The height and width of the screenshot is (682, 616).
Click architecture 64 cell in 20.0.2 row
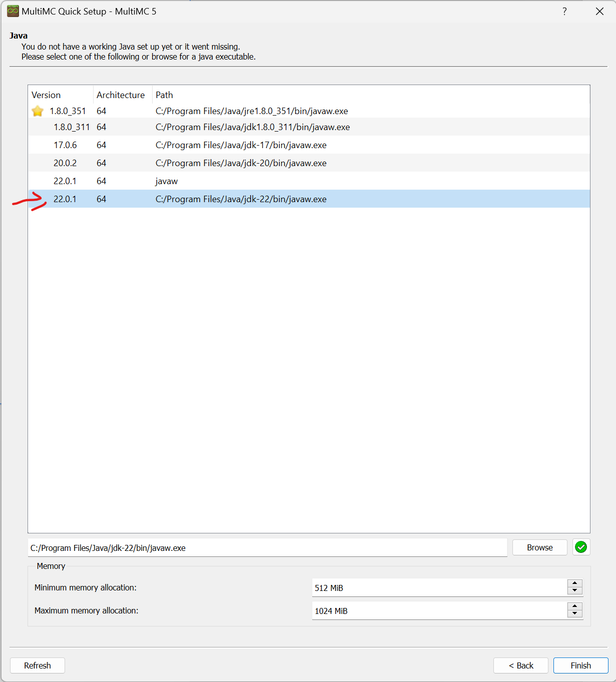tap(102, 163)
